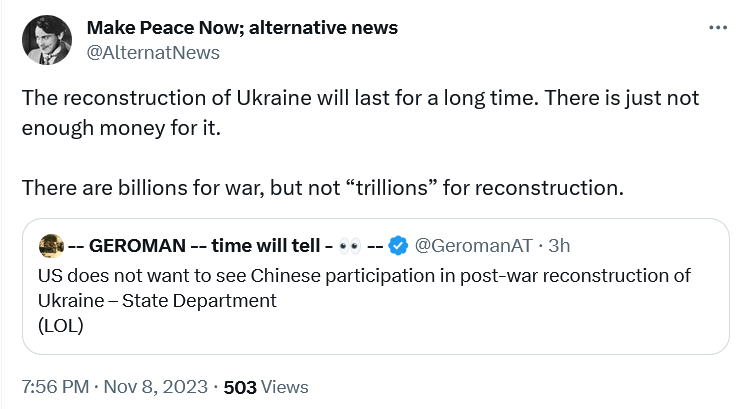Open the Make Peace Now display name
Viewport: 748px width, 409px height.
(x=242, y=28)
